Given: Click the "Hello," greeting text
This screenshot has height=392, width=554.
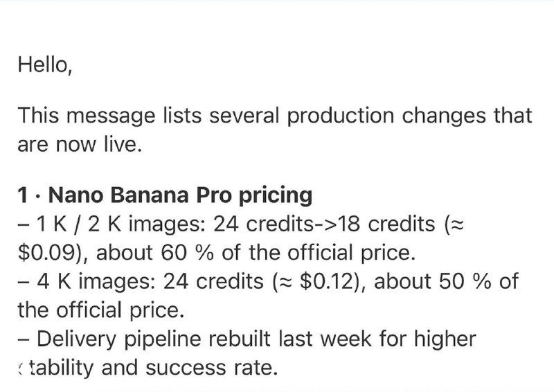Looking at the screenshot, I should click(44, 64).
